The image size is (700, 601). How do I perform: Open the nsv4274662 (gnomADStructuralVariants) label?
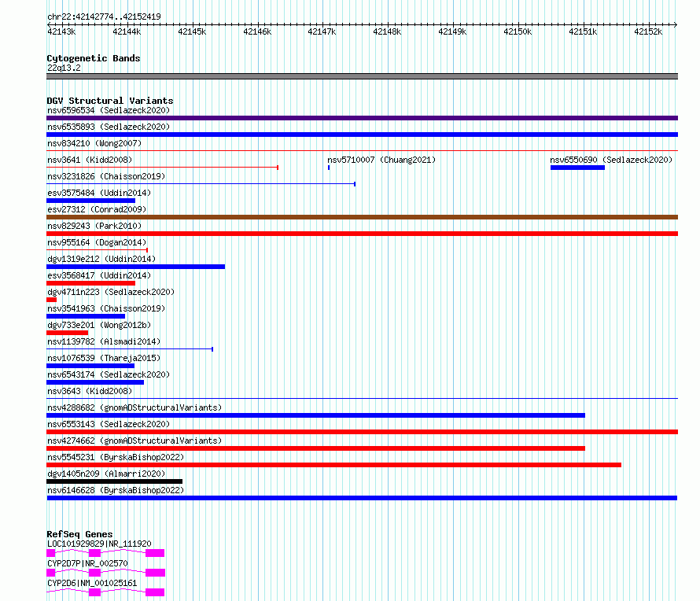[x=134, y=441]
